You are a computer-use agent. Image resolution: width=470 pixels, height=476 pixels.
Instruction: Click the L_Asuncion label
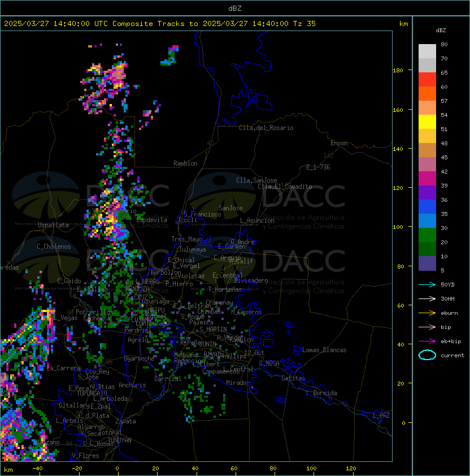(257, 220)
